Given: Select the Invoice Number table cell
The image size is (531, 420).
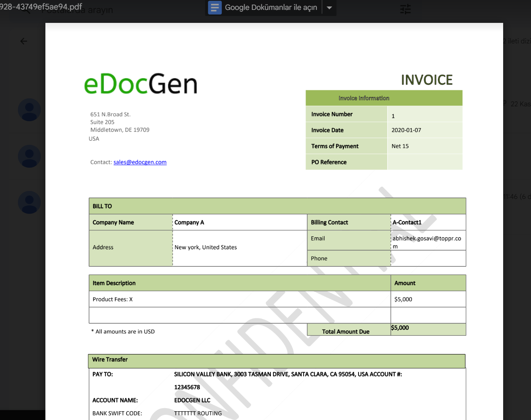Looking at the screenshot, I should click(x=332, y=114).
